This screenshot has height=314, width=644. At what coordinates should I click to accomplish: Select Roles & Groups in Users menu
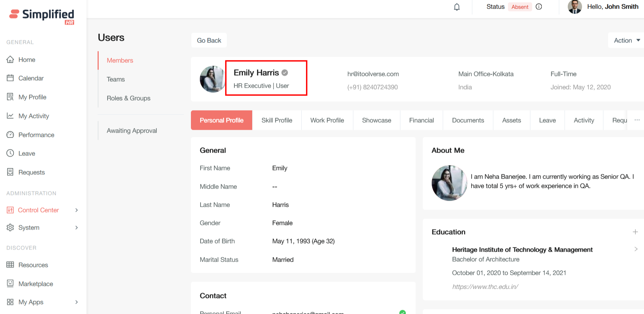pos(128,98)
